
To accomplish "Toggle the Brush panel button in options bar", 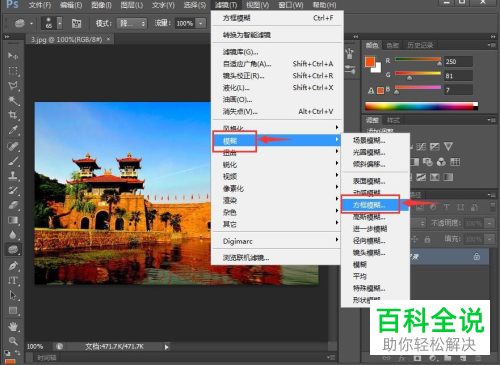I will coord(77,23).
